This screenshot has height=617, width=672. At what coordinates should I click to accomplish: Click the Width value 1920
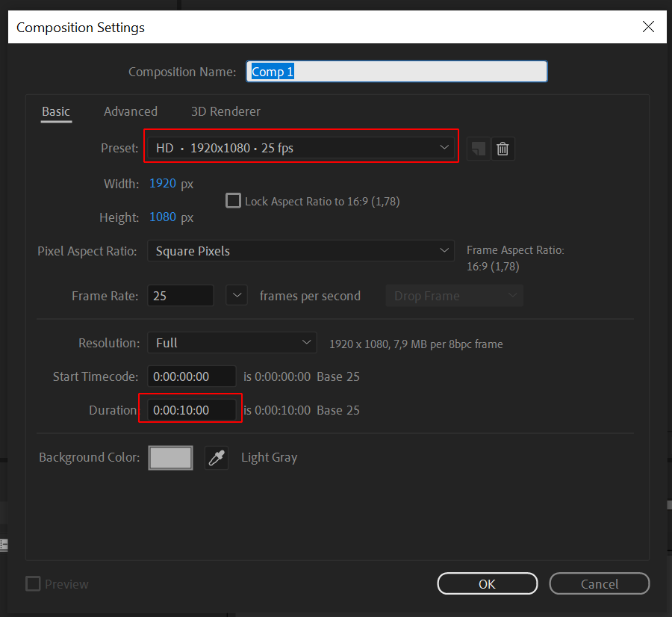[x=163, y=184]
